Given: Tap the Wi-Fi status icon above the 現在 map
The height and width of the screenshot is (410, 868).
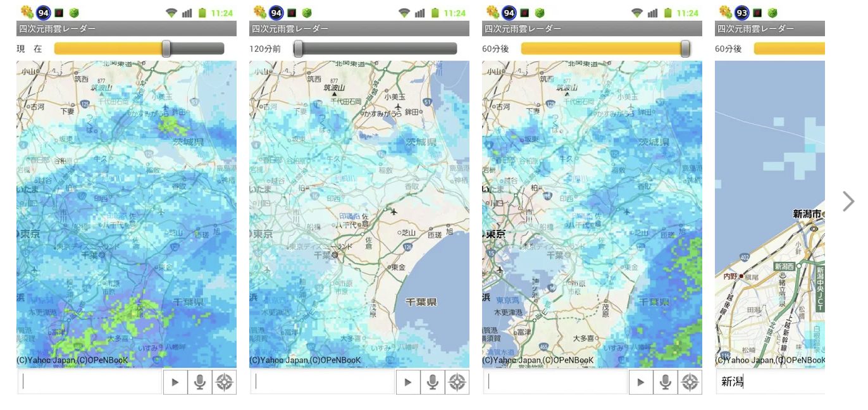Looking at the screenshot, I should (x=171, y=13).
